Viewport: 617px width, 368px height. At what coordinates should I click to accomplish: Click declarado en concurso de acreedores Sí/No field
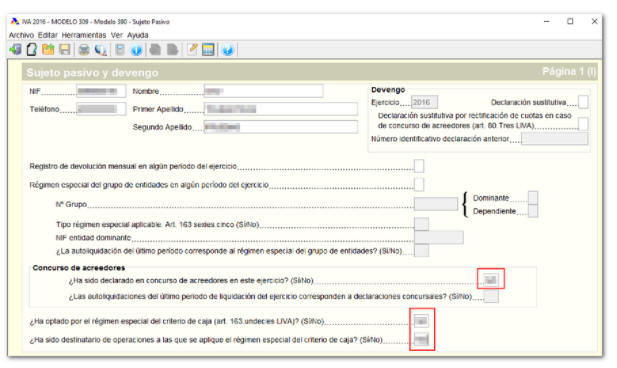[491, 280]
